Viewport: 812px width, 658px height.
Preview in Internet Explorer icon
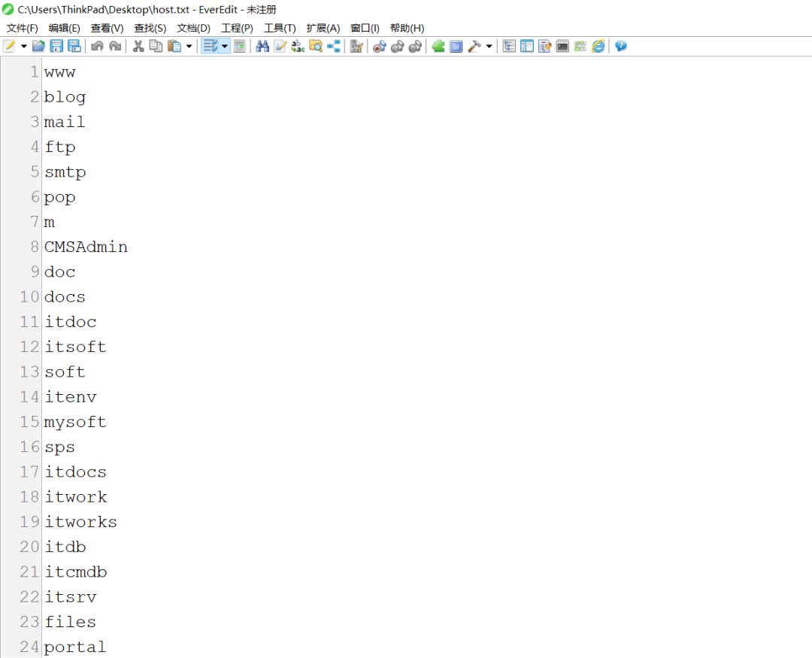pyautogui.click(x=598, y=46)
